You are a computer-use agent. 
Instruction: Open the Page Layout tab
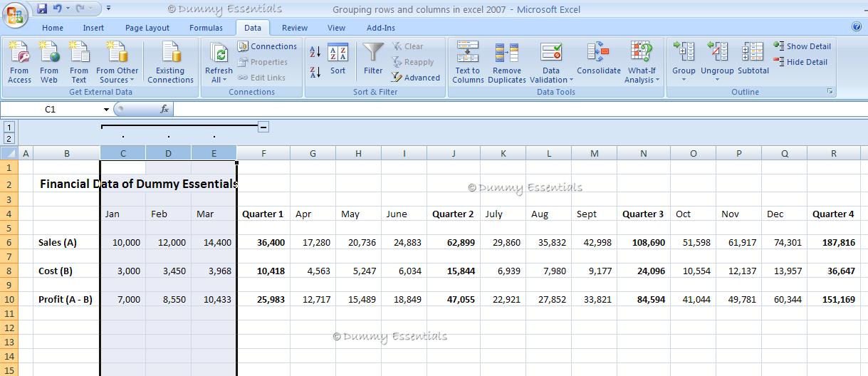pos(147,28)
